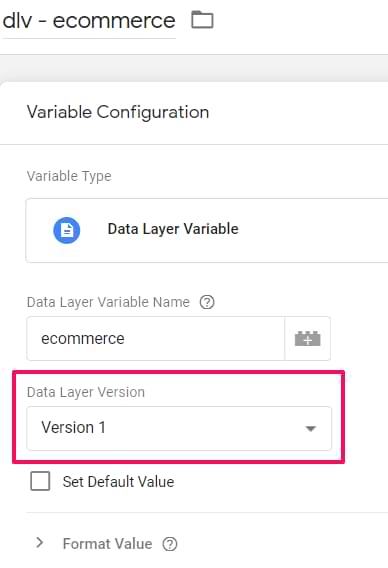Click the Variable Type label
Image resolution: width=388 pixels, height=568 pixels.
(69, 176)
